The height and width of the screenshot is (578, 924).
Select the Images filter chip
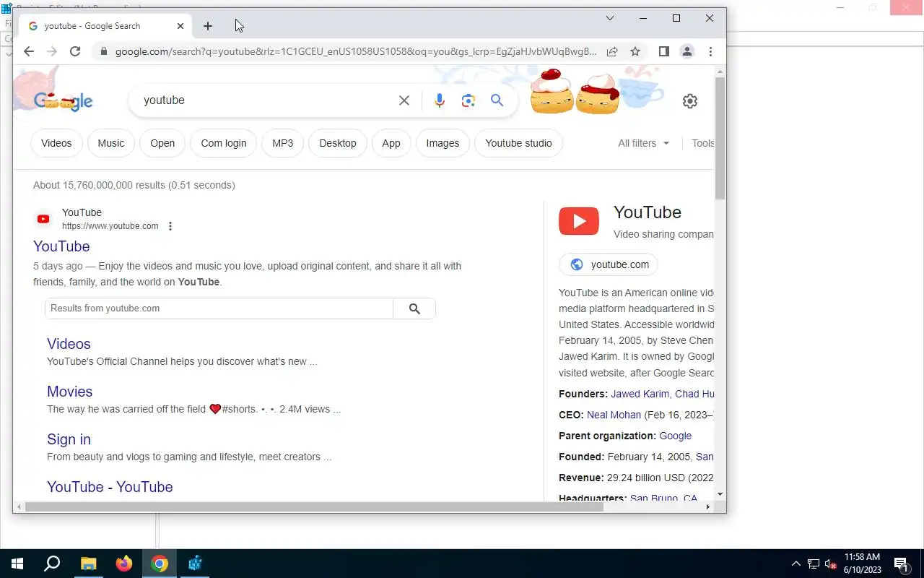pos(443,143)
